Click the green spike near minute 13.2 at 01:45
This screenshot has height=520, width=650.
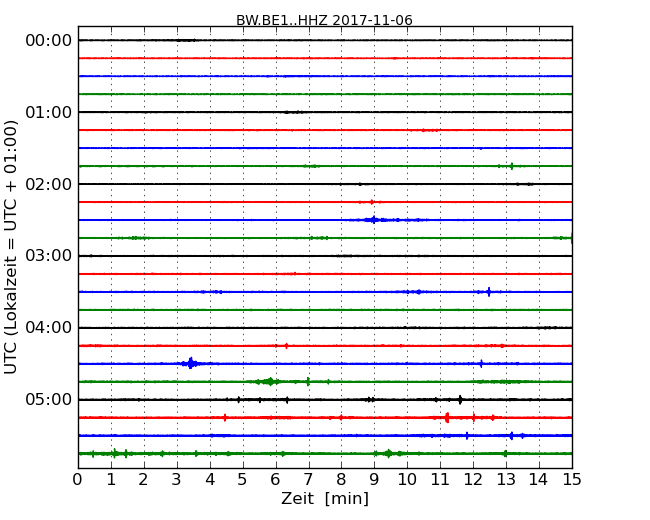click(x=512, y=166)
